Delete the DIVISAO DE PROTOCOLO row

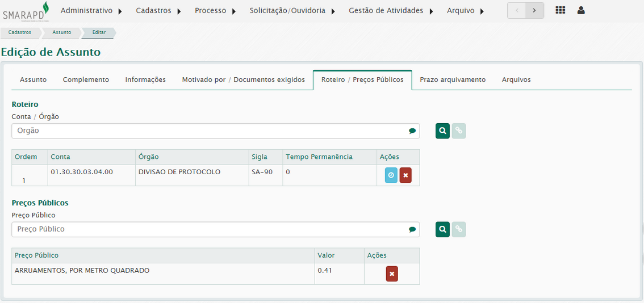click(405, 175)
